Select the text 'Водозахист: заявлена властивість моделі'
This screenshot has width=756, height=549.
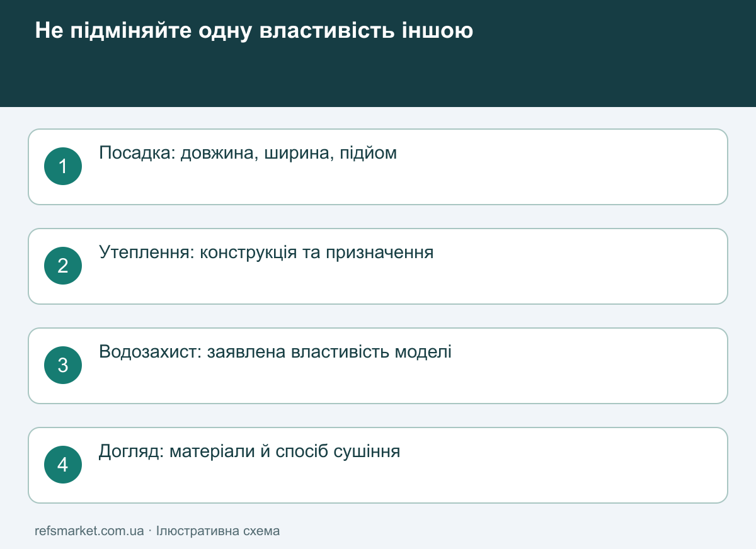[x=275, y=352]
